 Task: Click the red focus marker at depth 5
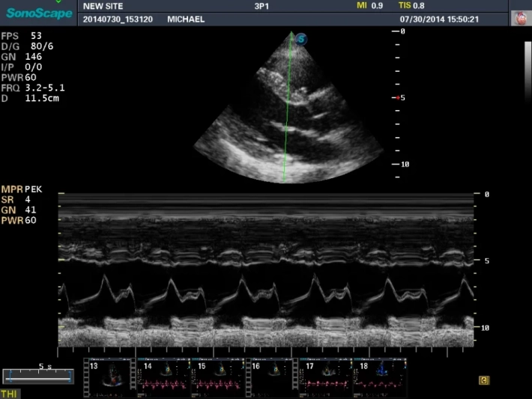tap(398, 98)
